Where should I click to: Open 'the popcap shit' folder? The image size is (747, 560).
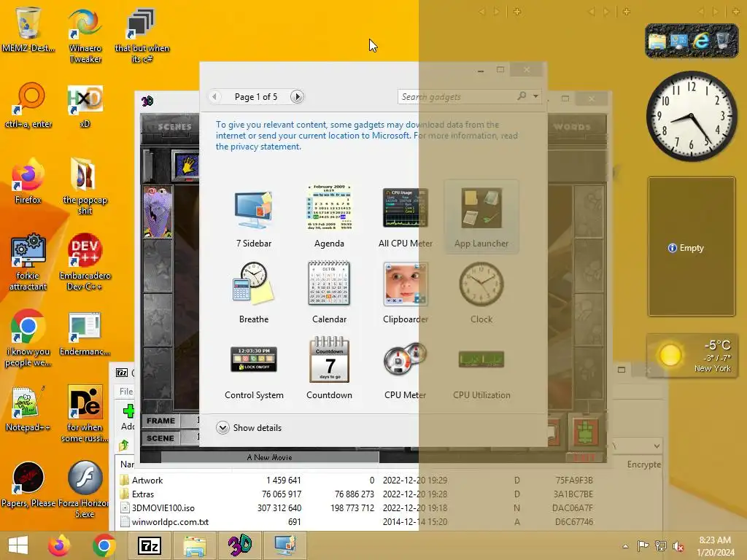[85, 186]
